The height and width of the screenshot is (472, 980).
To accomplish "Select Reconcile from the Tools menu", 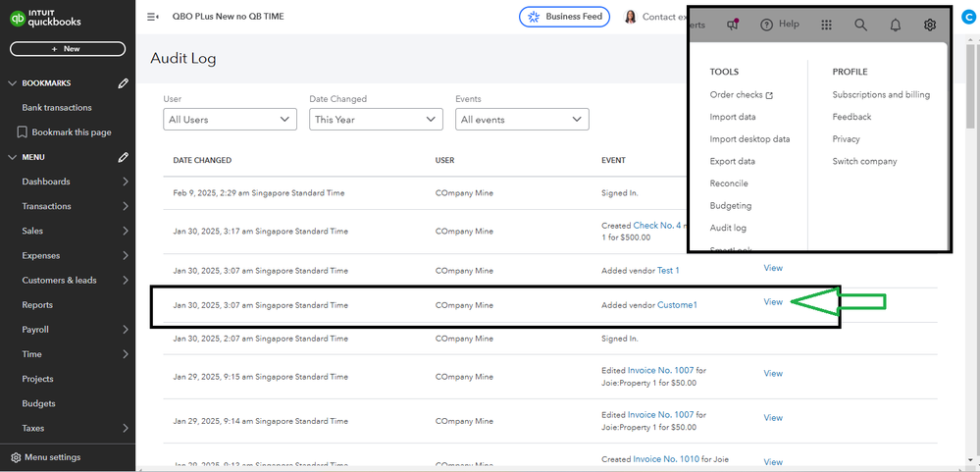I will click(x=729, y=184).
